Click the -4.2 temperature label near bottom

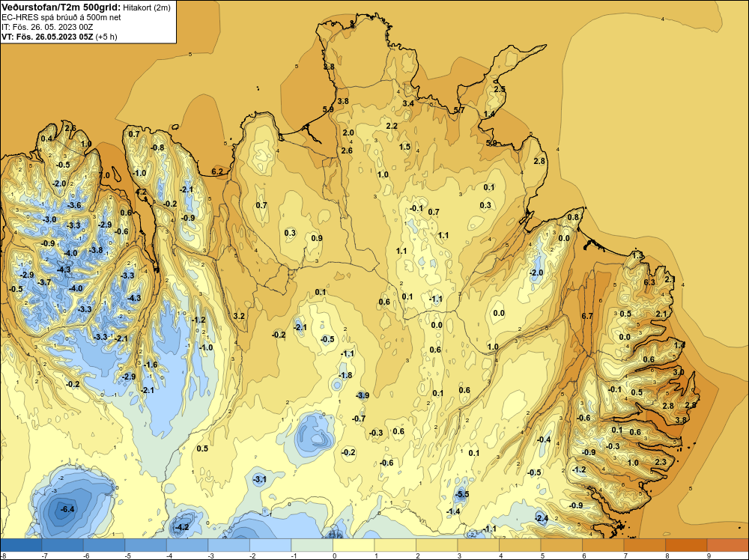point(181,528)
